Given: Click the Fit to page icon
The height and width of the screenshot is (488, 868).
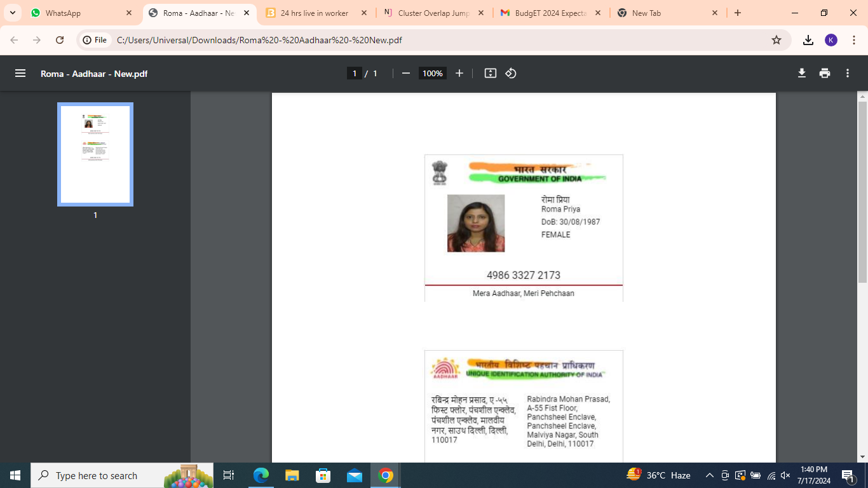Looking at the screenshot, I should (490, 73).
